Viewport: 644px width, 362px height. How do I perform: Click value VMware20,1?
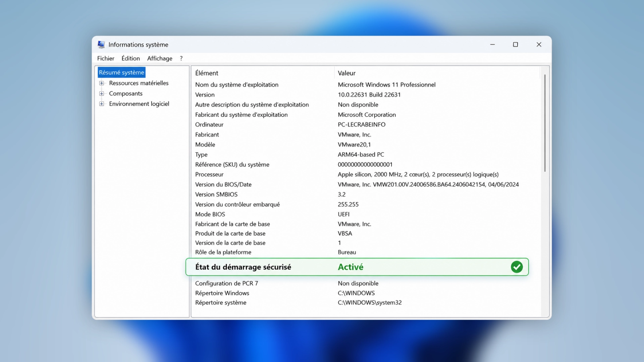point(354,145)
